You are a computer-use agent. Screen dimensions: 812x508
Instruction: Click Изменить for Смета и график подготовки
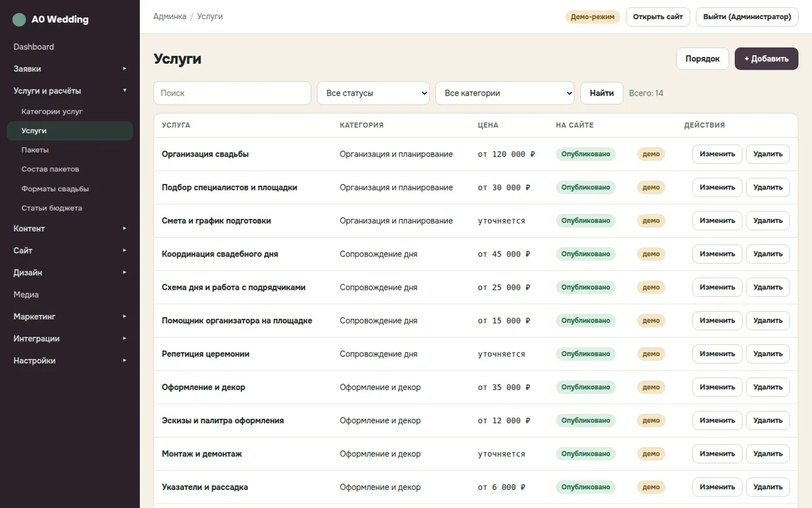coord(717,221)
